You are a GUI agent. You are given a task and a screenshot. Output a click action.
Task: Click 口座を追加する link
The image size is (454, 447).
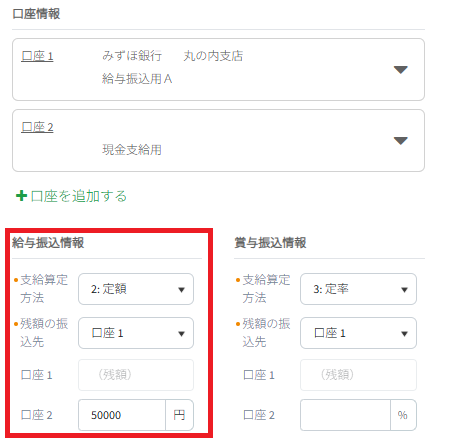point(79,196)
